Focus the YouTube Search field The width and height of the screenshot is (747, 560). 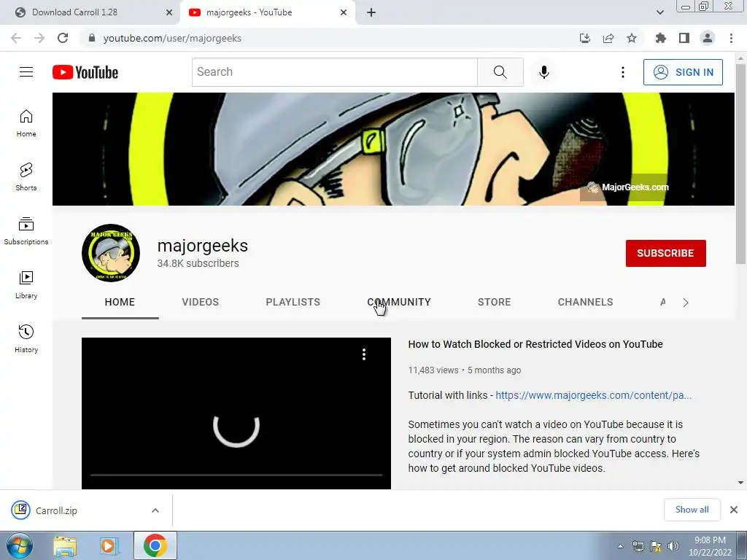tap(335, 72)
